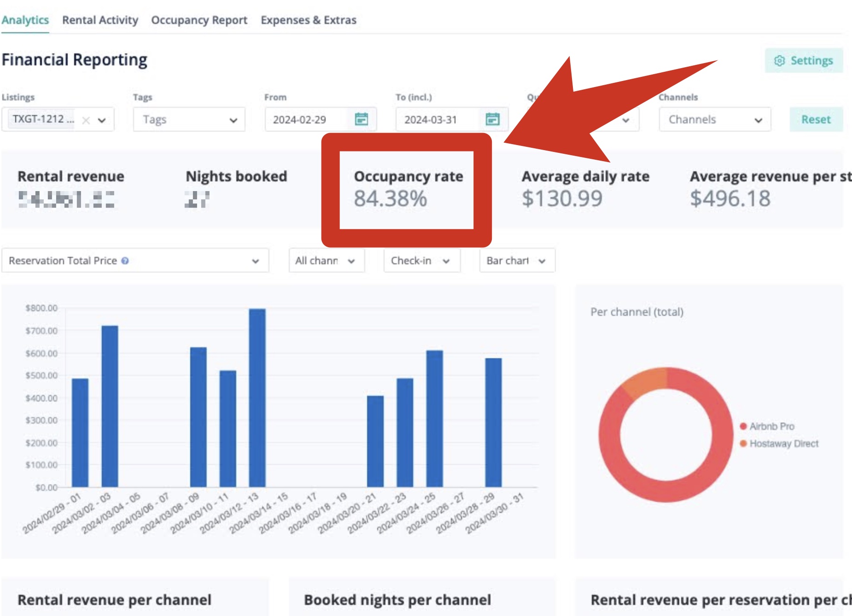This screenshot has width=852, height=616.
Task: Open the To date calendar picker icon
Action: coord(492,119)
